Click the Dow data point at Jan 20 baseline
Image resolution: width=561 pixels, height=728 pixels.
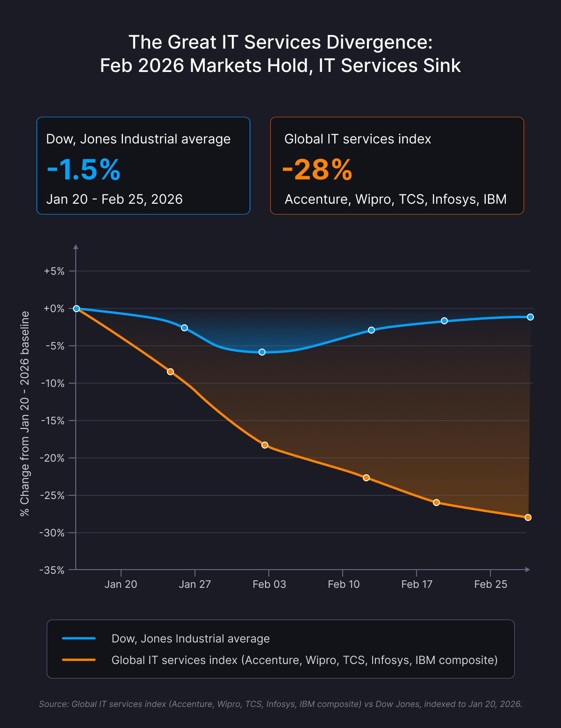[76, 308]
